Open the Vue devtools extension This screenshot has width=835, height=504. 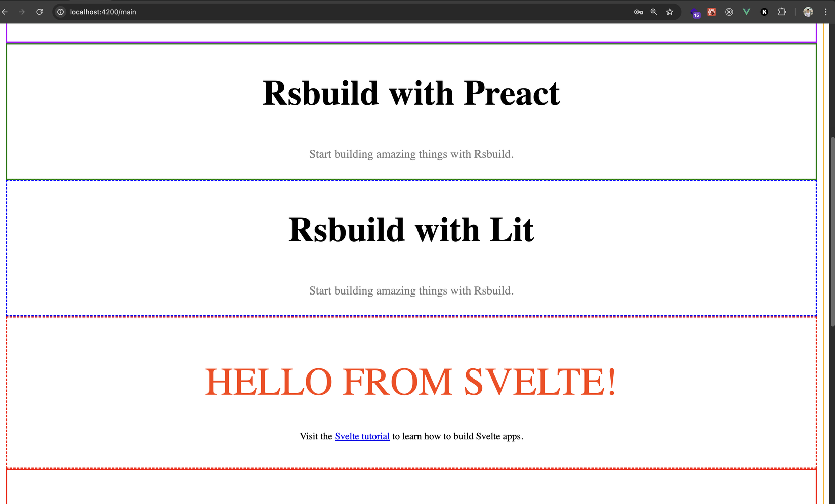(x=746, y=12)
